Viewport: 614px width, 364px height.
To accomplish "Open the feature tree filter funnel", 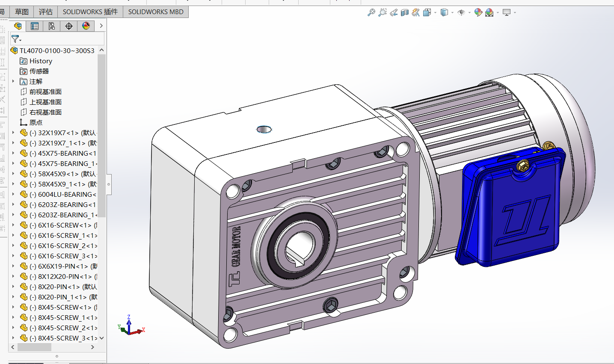I will (x=16, y=39).
